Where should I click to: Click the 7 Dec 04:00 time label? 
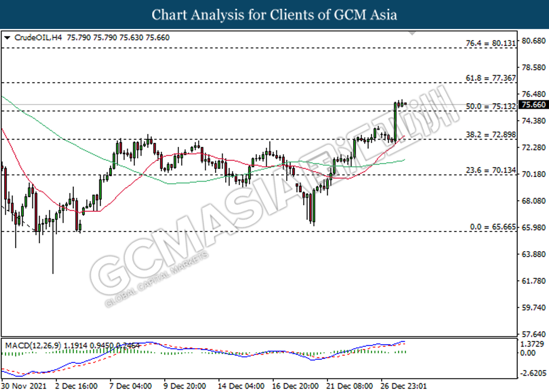(x=131, y=386)
